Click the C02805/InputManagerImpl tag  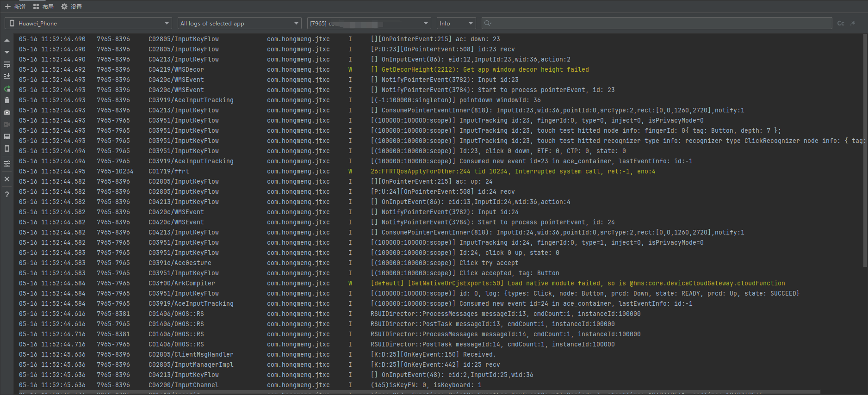point(191,364)
